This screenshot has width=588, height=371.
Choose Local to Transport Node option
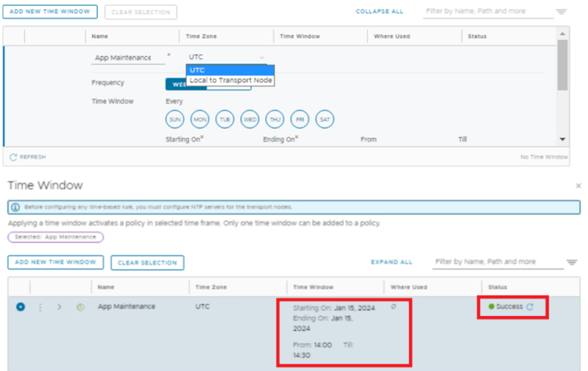click(231, 80)
